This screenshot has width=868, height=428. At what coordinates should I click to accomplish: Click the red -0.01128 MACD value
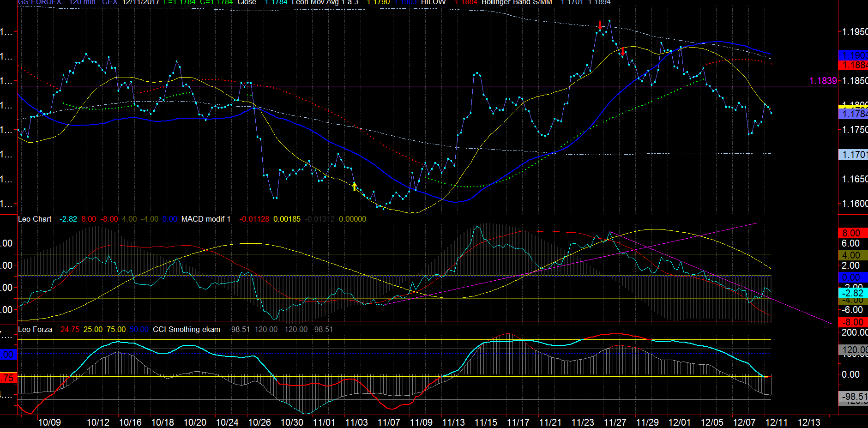pos(254,219)
